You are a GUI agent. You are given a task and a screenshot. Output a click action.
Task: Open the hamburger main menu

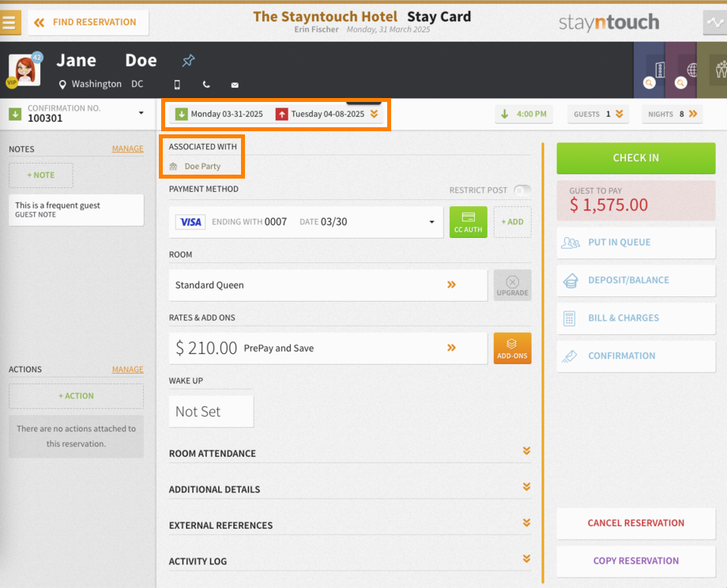9,22
